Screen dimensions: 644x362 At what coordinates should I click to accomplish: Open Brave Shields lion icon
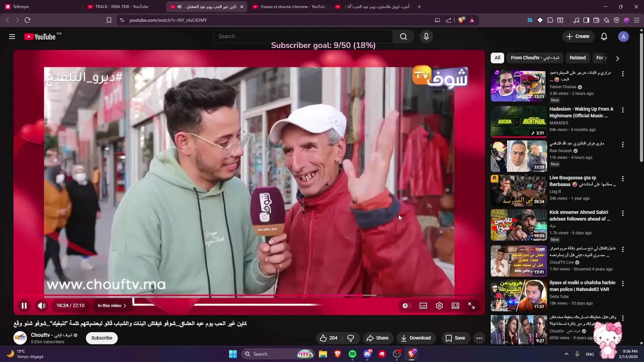461,20
